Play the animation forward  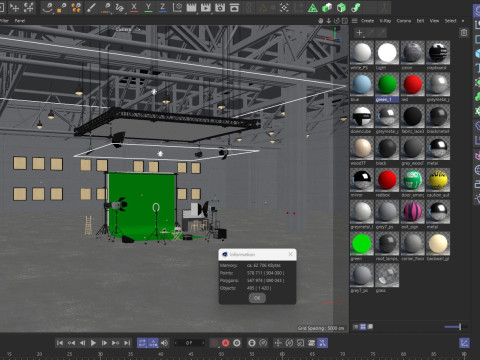click(93, 343)
